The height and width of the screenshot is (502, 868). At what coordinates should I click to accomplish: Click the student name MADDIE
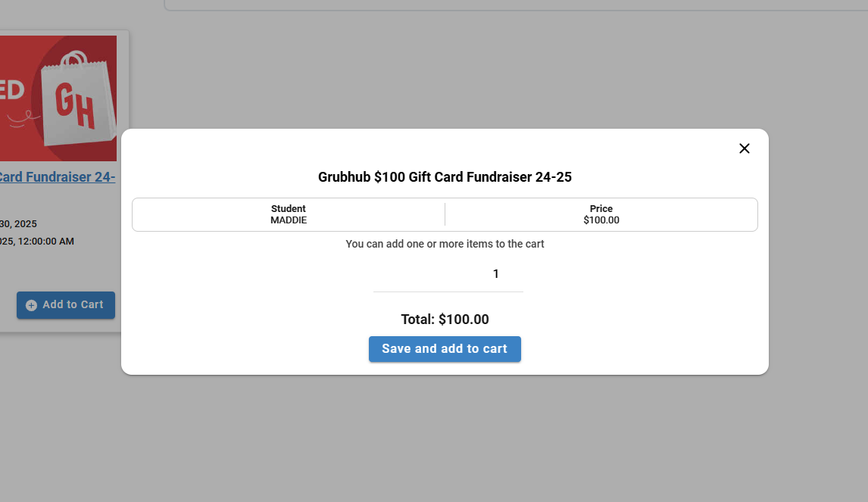pos(289,220)
